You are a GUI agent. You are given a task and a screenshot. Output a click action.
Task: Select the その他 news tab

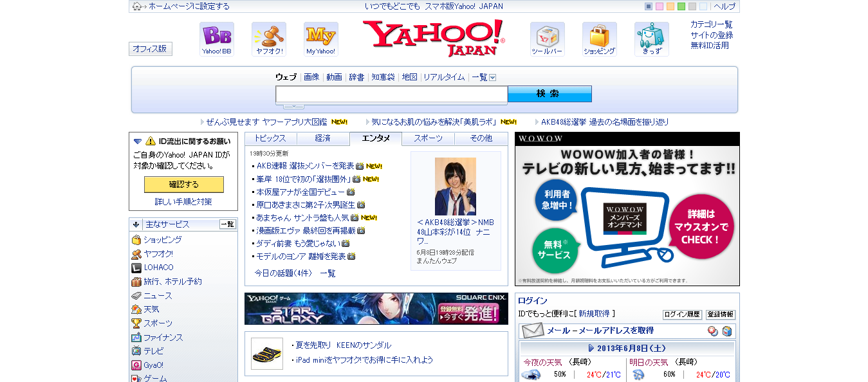(481, 138)
